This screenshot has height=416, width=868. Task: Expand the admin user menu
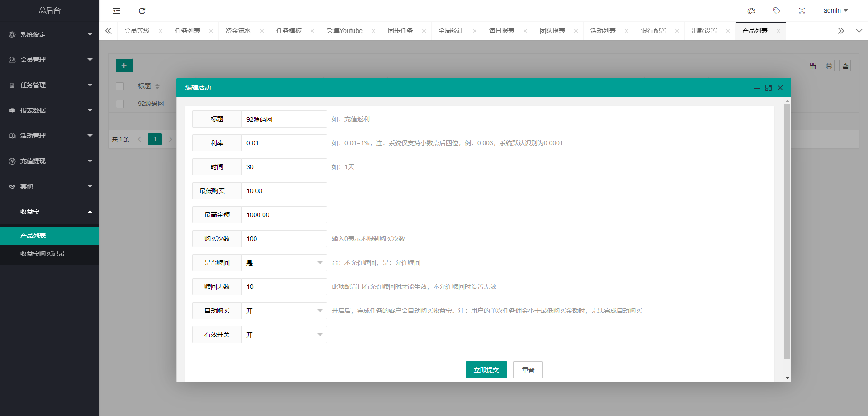(x=835, y=11)
